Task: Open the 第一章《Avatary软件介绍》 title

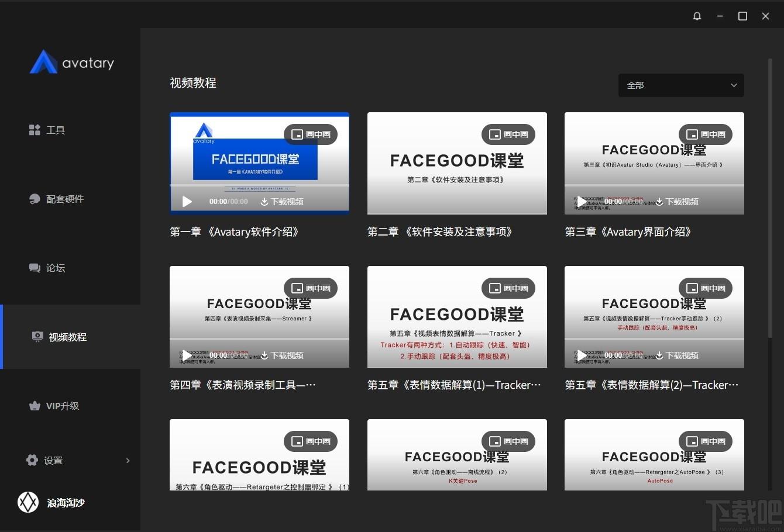Action: point(235,232)
